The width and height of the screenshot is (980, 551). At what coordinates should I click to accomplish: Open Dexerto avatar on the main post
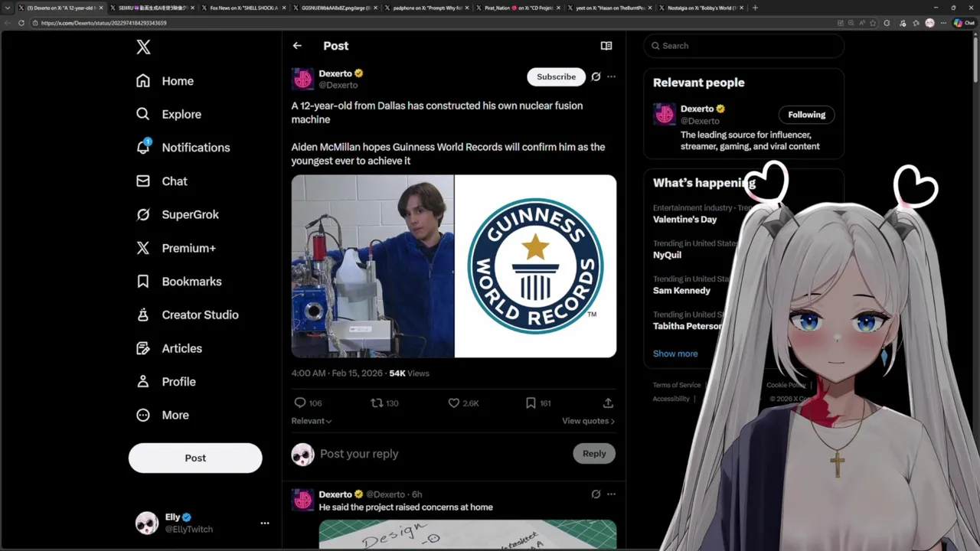[x=303, y=79]
